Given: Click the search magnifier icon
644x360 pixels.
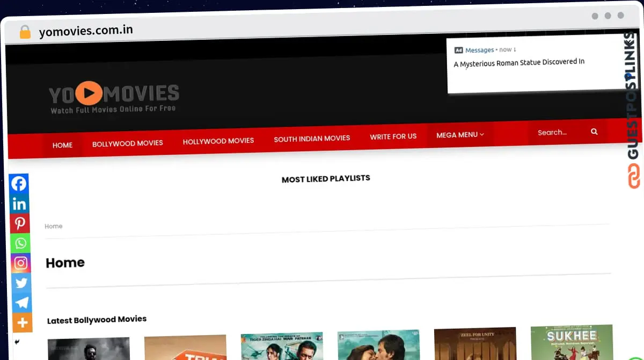Looking at the screenshot, I should (x=594, y=132).
